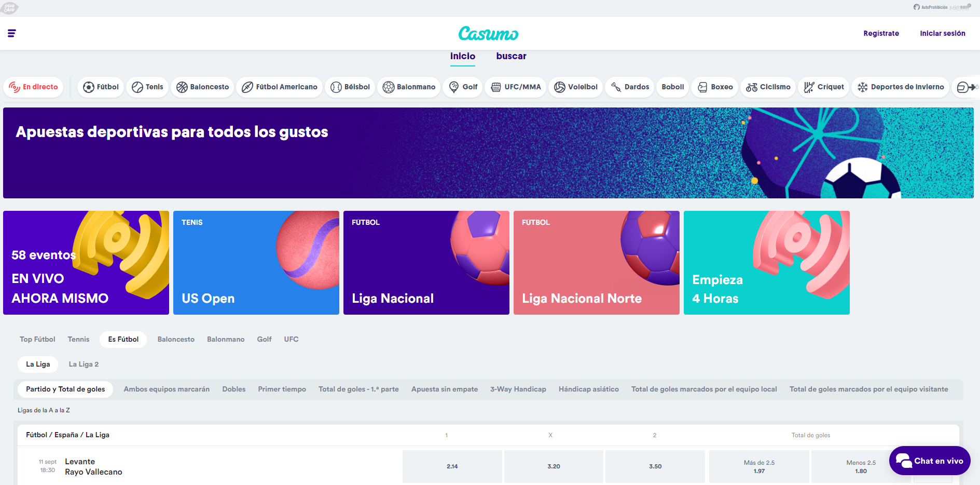Open the Empieza 4 Horas card
Viewport: 980px width, 485px height.
click(x=767, y=263)
